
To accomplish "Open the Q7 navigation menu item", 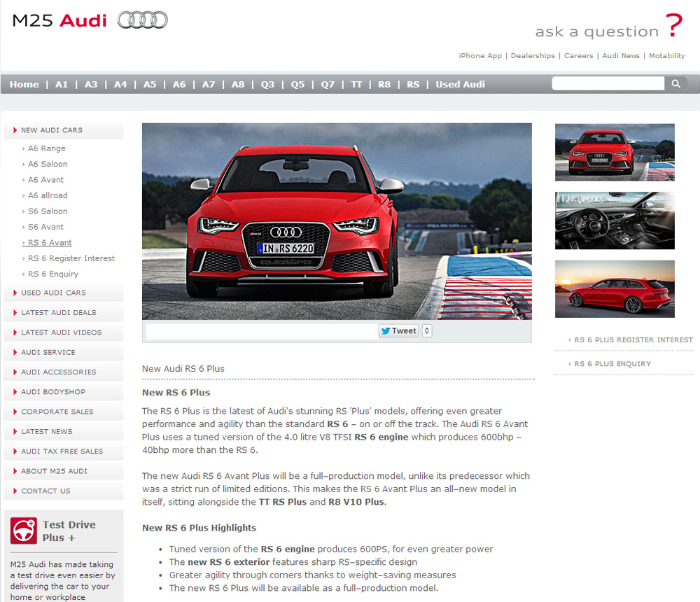I will point(328,85).
